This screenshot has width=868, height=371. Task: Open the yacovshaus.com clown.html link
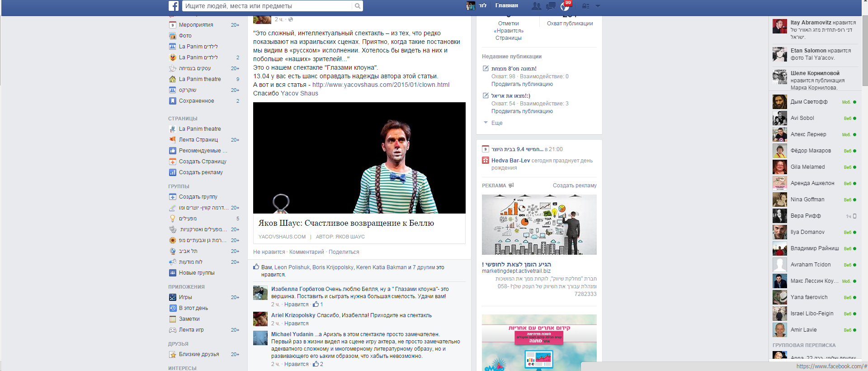381,85
